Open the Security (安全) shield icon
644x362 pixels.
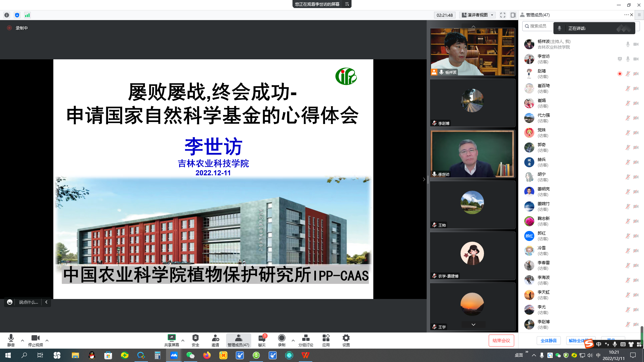click(x=195, y=338)
